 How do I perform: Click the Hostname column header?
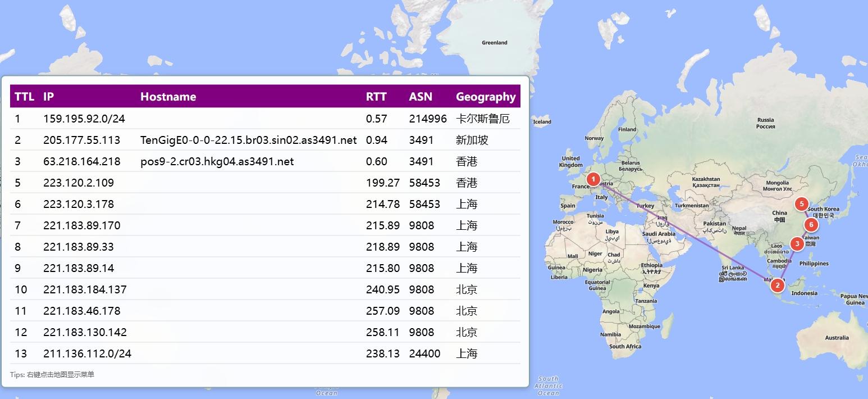click(x=168, y=97)
